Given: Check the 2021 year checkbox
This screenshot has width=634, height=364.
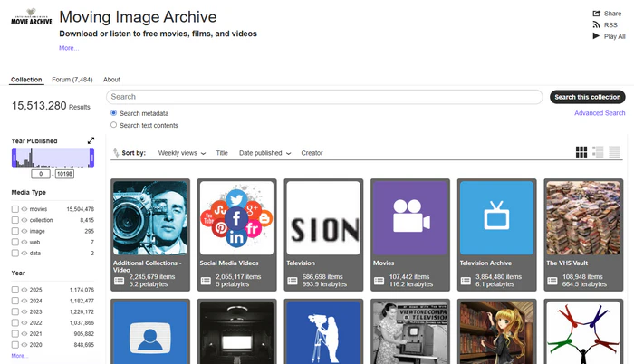Looking at the screenshot, I should [15, 333].
